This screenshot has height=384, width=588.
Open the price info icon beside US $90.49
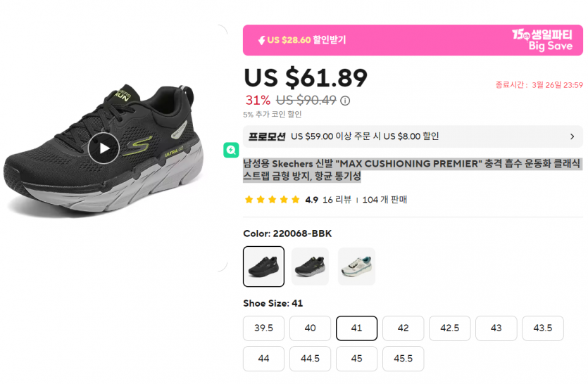pos(345,101)
